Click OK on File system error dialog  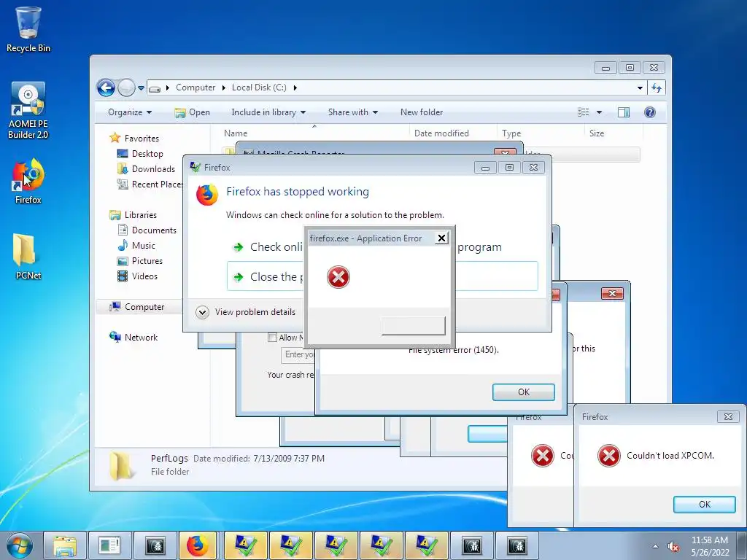[x=524, y=392]
